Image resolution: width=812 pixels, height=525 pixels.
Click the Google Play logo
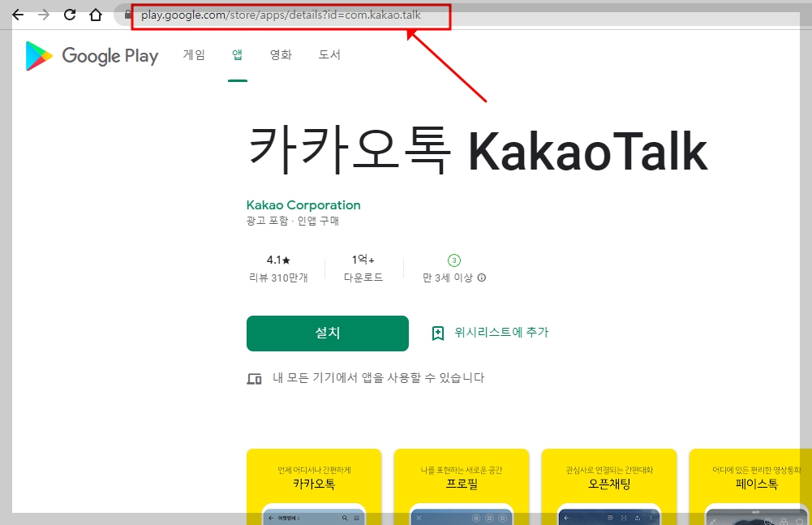(x=92, y=55)
